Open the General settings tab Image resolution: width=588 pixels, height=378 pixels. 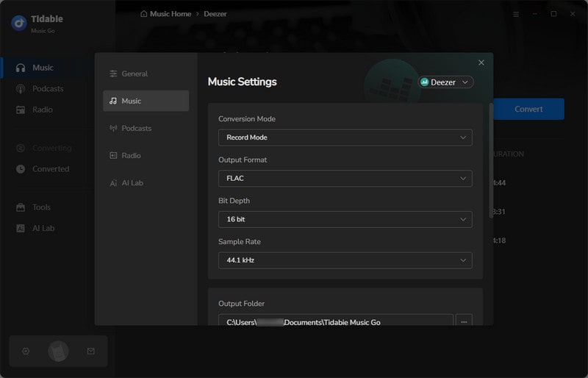[x=146, y=74]
